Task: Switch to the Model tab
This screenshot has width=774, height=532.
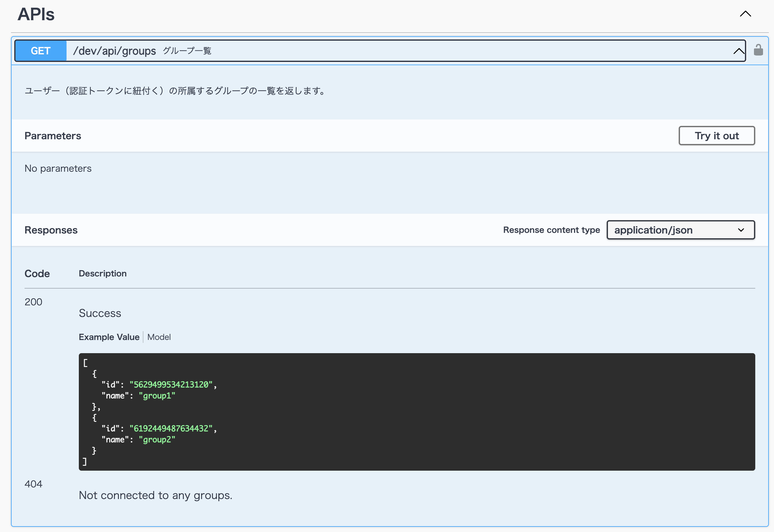Action: [x=159, y=337]
